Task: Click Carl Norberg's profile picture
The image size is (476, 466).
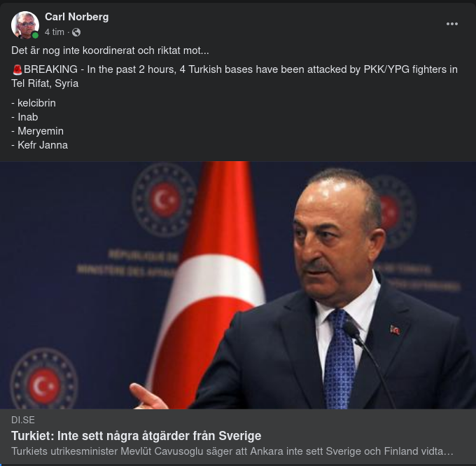Action: click(x=24, y=25)
